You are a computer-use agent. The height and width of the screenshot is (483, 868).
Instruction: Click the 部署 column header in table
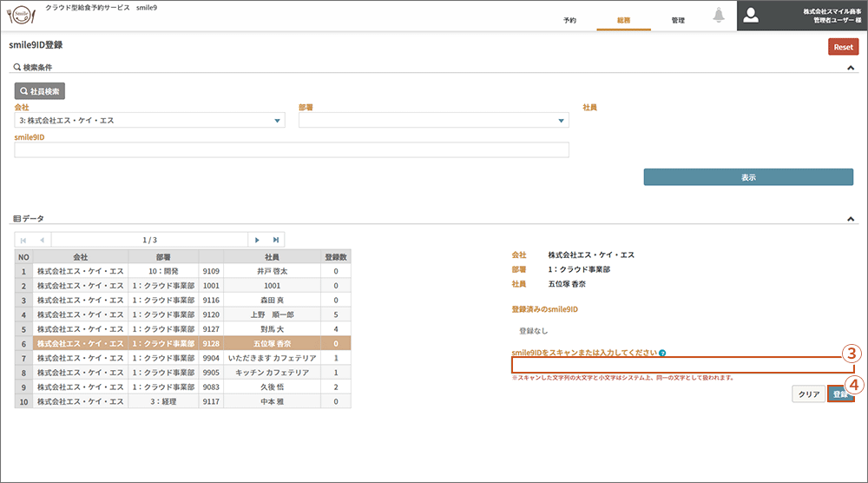[x=163, y=257]
